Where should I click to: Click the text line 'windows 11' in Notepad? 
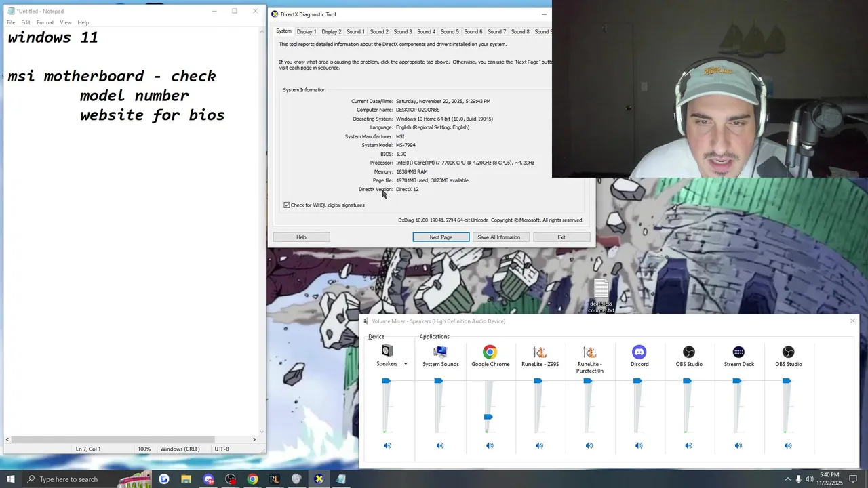pos(53,38)
